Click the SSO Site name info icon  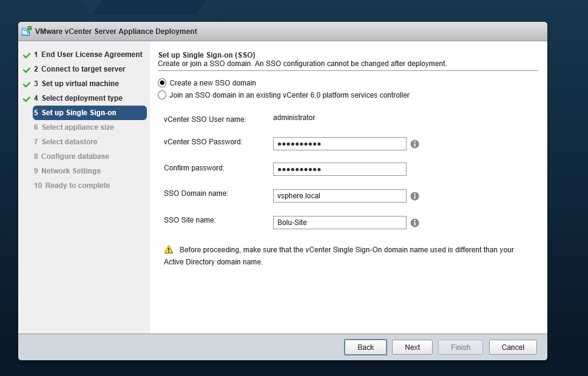point(414,223)
